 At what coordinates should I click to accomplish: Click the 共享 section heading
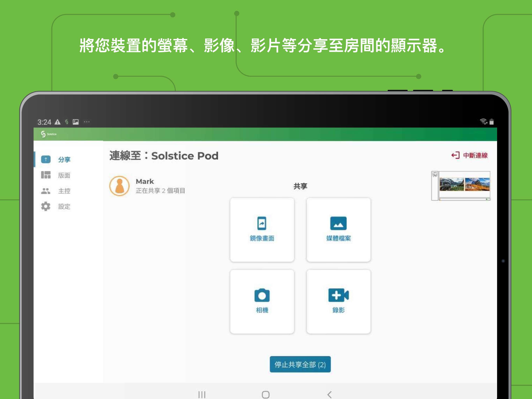coord(300,186)
